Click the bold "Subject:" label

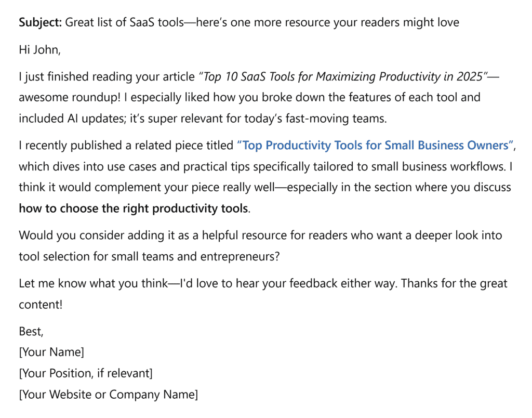point(41,22)
